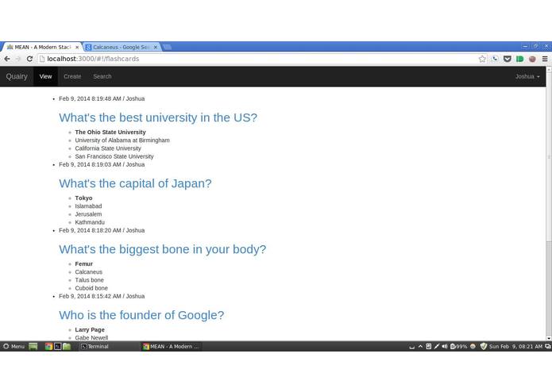Click the clipboard icon in the system tray
This screenshot has width=552, height=392.
[428, 346]
